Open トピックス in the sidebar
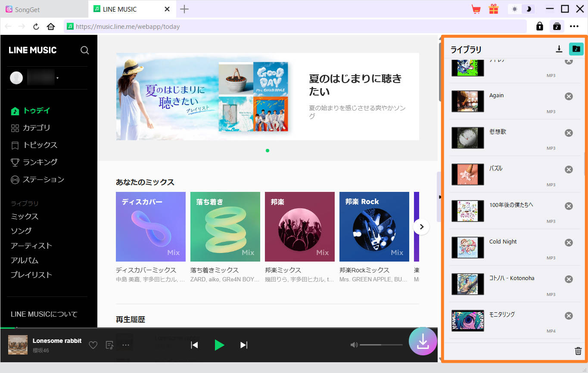588x373 pixels. [x=34, y=145]
